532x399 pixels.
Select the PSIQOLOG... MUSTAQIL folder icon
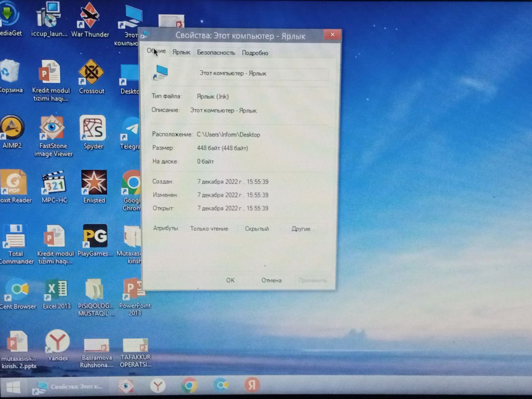(x=96, y=297)
